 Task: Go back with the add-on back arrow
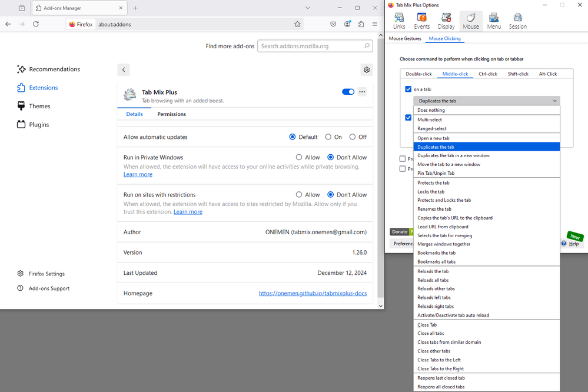pyautogui.click(x=124, y=69)
